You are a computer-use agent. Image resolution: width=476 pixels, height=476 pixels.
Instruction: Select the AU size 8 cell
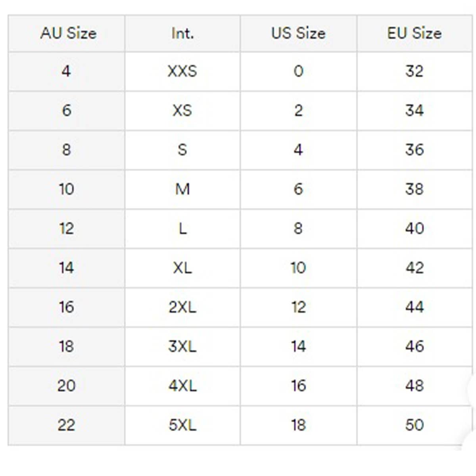[x=66, y=150]
